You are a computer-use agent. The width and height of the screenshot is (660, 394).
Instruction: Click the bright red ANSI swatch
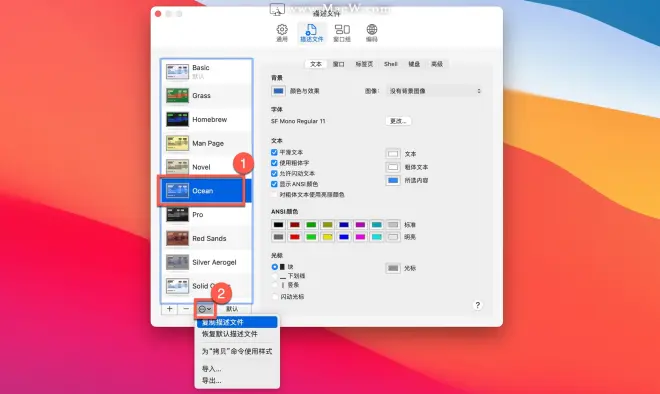pyautogui.click(x=295, y=237)
